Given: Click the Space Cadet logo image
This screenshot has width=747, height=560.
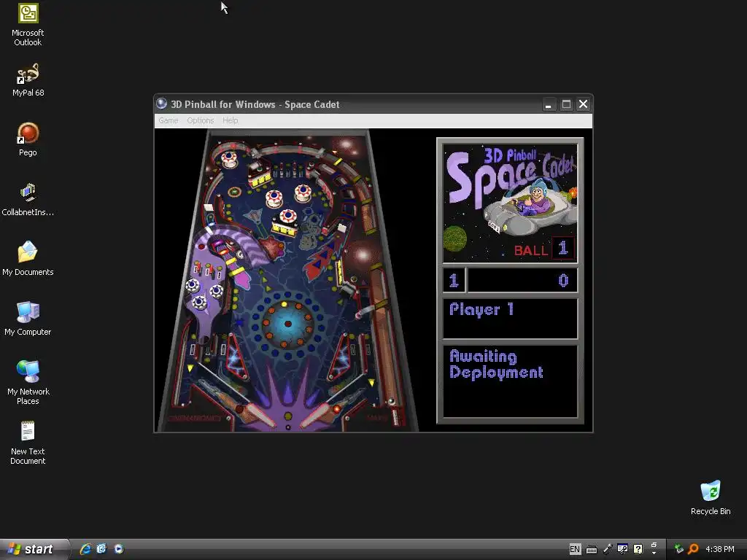Looking at the screenshot, I should click(510, 203).
